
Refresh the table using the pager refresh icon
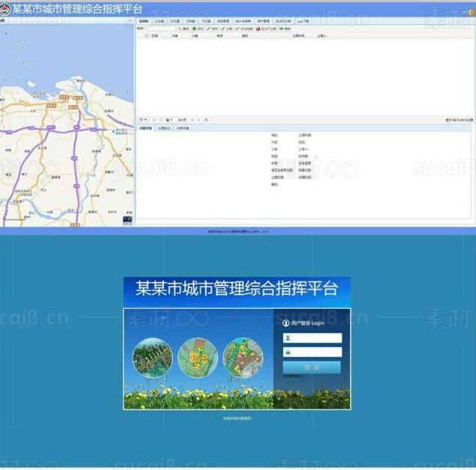click(x=207, y=120)
